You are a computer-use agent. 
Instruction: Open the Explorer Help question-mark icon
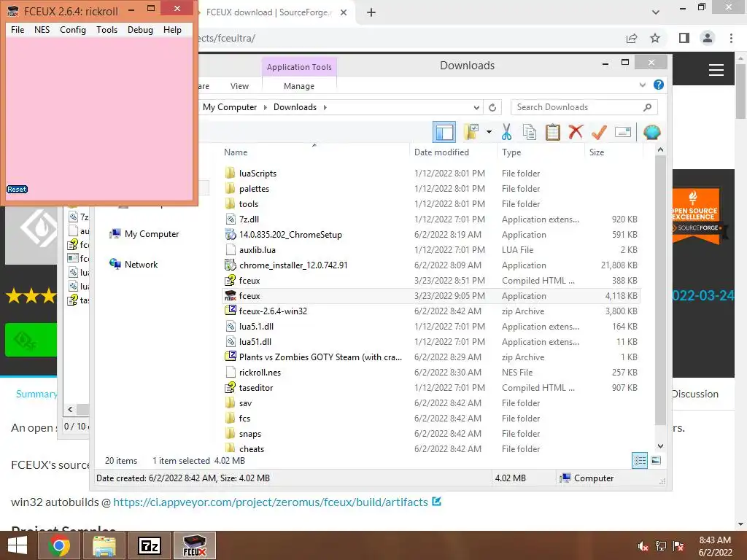pyautogui.click(x=659, y=85)
